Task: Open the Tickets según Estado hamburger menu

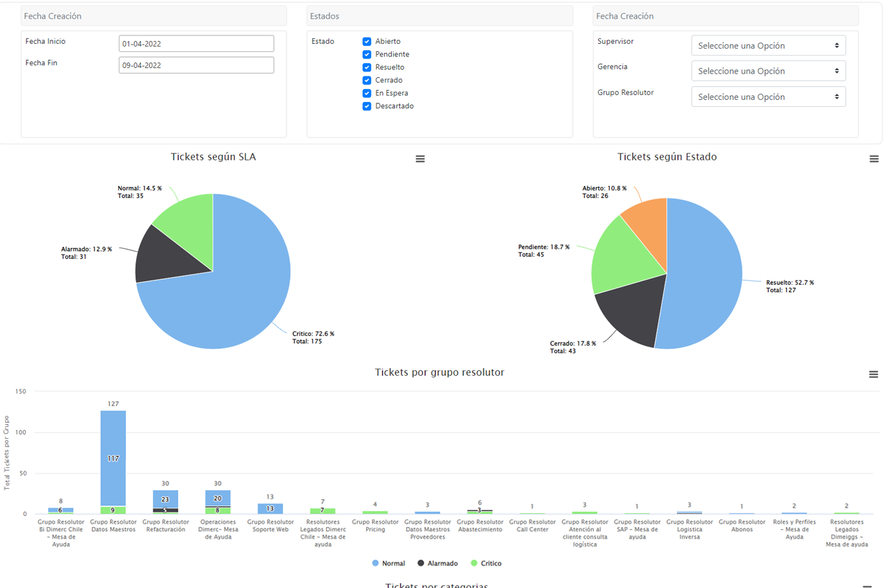Action: [x=874, y=159]
